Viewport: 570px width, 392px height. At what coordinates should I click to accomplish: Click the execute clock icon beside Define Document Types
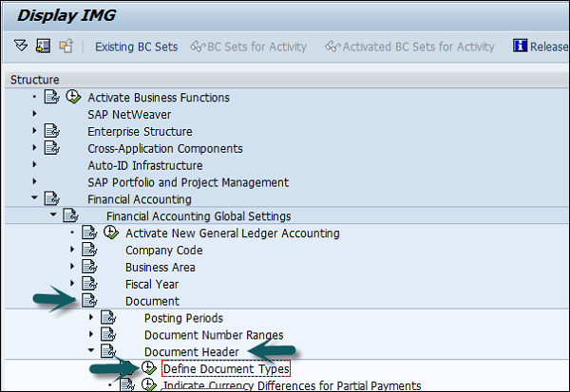[x=149, y=368]
